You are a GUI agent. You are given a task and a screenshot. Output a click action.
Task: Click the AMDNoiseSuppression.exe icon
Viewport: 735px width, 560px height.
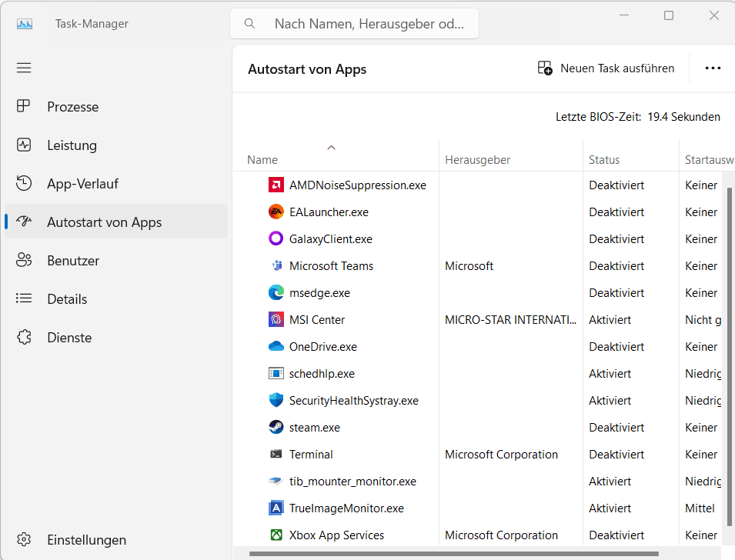[x=276, y=185]
